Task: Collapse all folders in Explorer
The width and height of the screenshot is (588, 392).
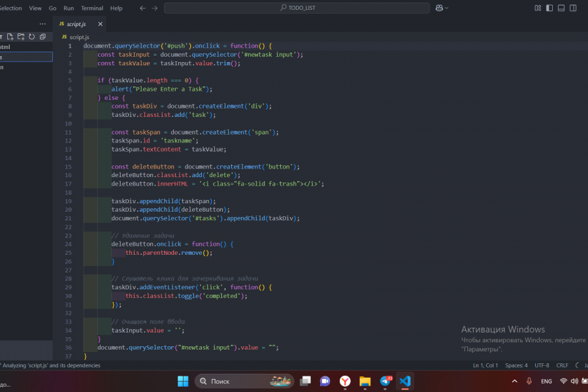Action: [42, 36]
